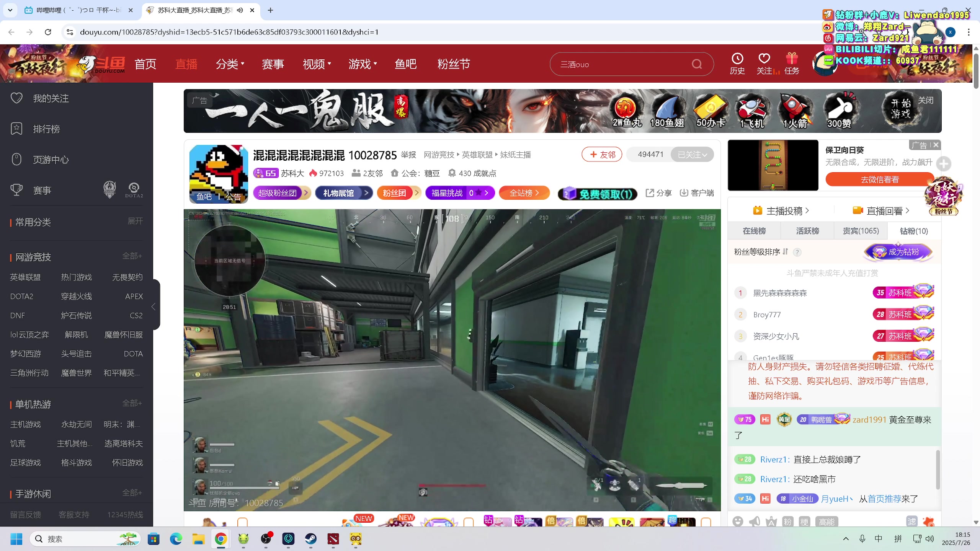Collapse the left sidebar with arrow handle
Screen dimensions: 980x551
154,306
